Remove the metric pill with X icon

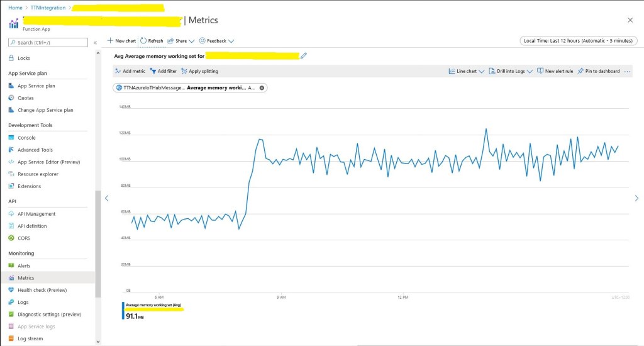(262, 87)
